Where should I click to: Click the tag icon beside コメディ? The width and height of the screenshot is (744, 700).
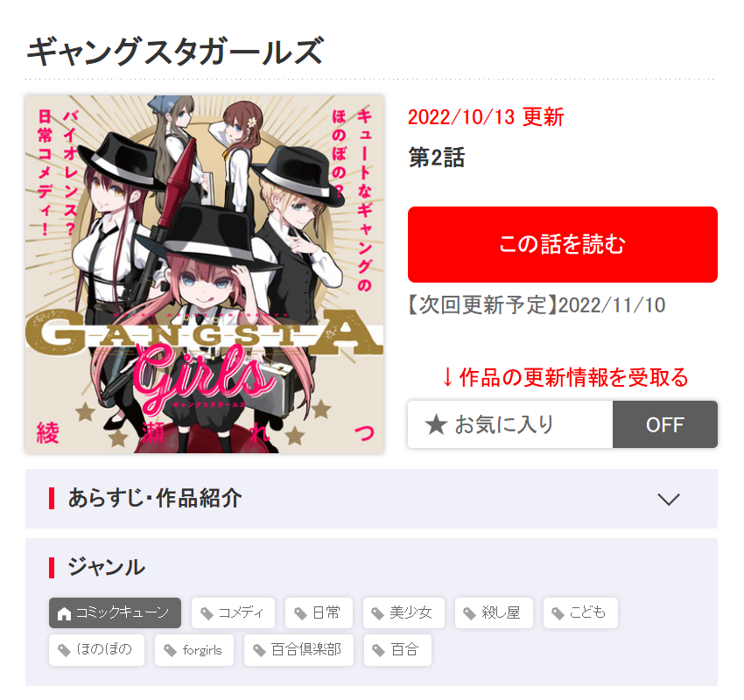point(207,613)
